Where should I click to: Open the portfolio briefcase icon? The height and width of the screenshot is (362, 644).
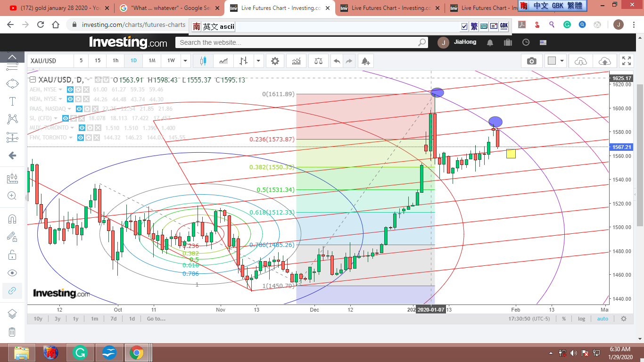tap(508, 42)
